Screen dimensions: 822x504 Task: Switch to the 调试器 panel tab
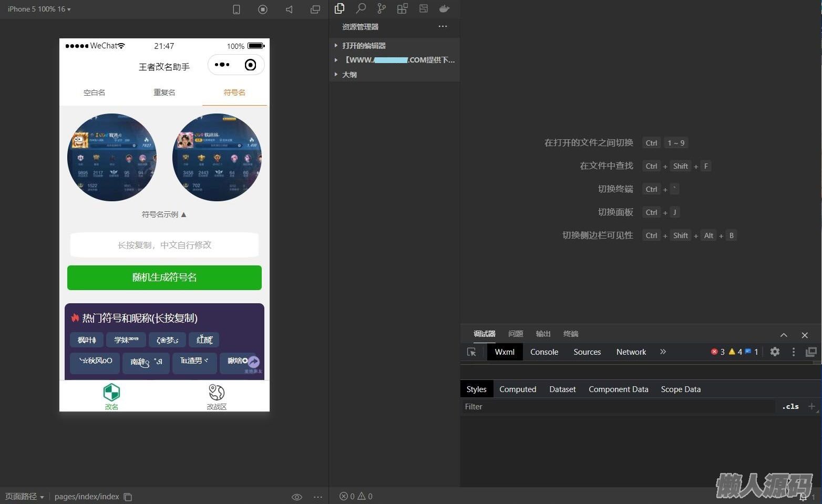tap(485, 334)
